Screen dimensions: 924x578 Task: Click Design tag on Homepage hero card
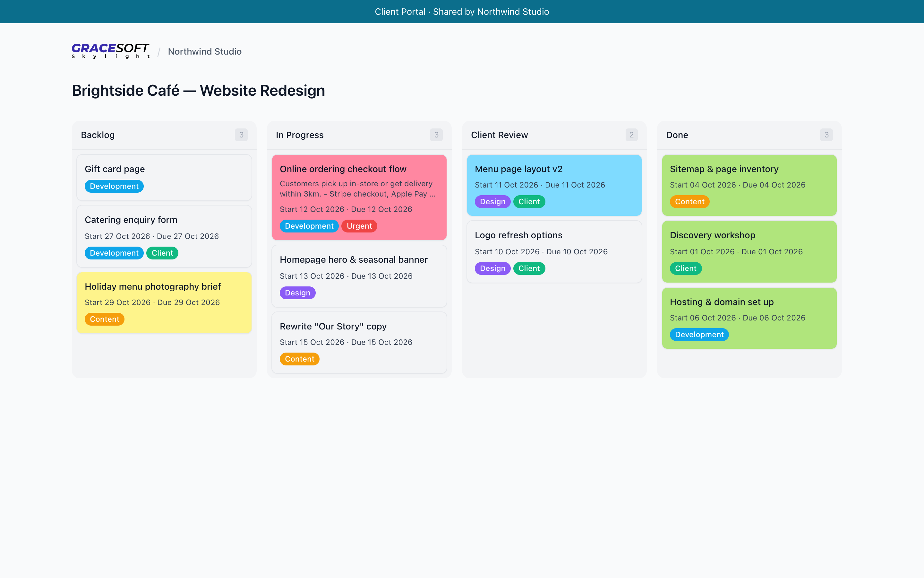tap(297, 293)
